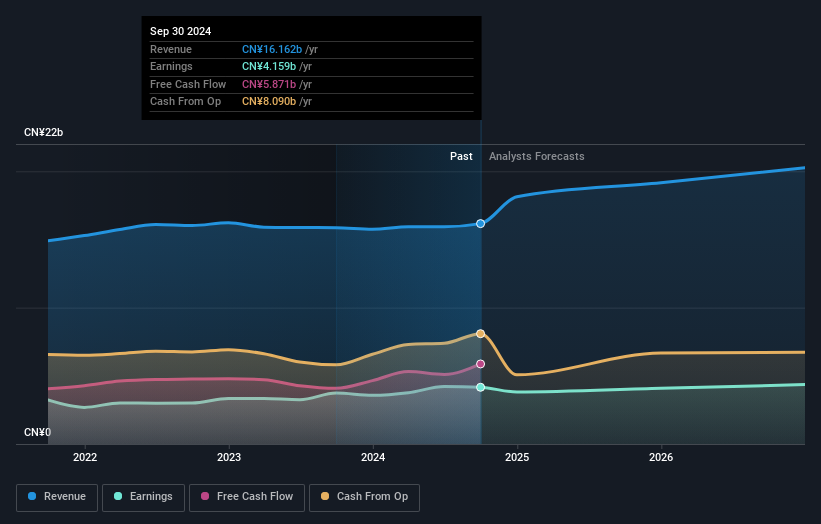Viewport: 821px width, 524px height.
Task: Click the Past section label
Action: coord(461,156)
